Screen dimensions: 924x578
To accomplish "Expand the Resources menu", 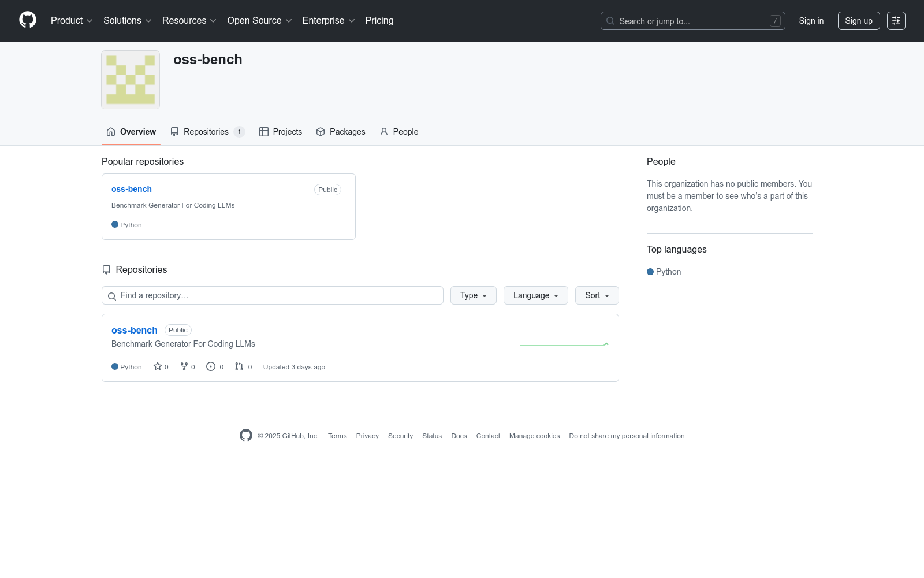I will tap(189, 21).
